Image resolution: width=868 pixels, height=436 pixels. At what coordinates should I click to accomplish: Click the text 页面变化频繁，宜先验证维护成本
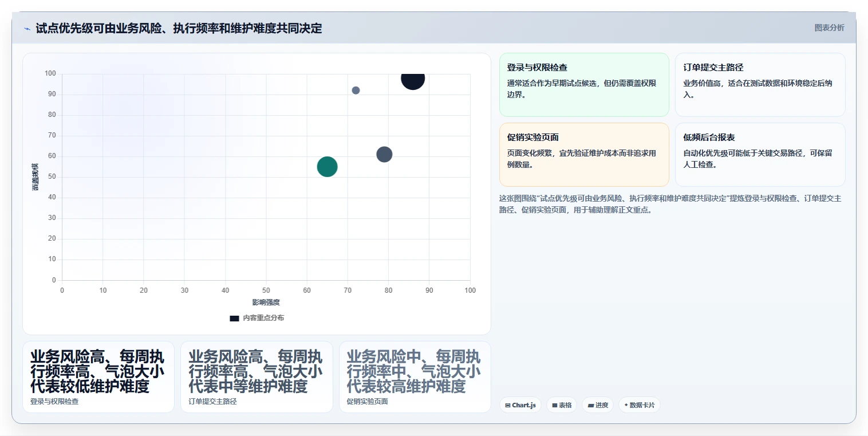(582, 159)
